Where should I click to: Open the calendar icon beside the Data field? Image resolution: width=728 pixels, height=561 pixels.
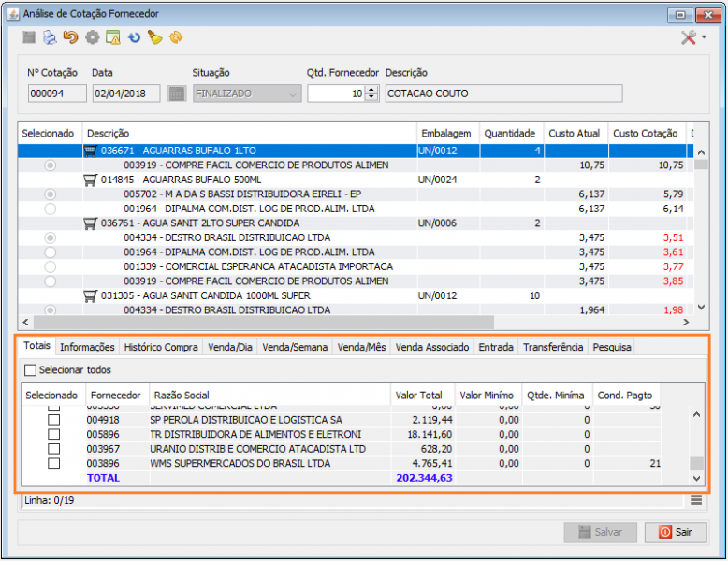click(176, 93)
